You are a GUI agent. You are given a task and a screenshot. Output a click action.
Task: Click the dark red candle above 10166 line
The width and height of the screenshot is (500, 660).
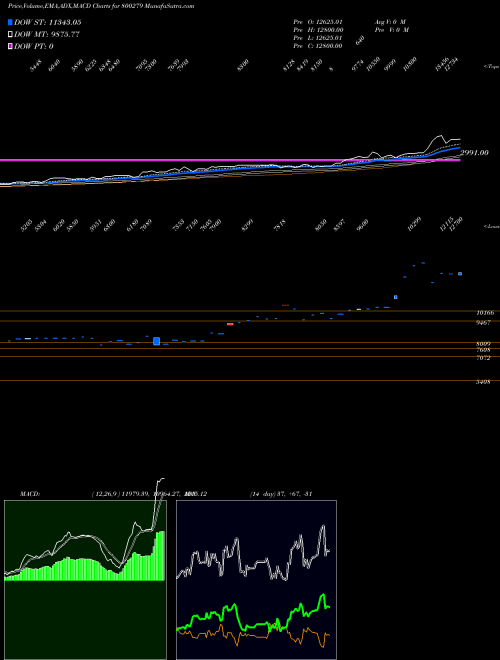pos(285,305)
